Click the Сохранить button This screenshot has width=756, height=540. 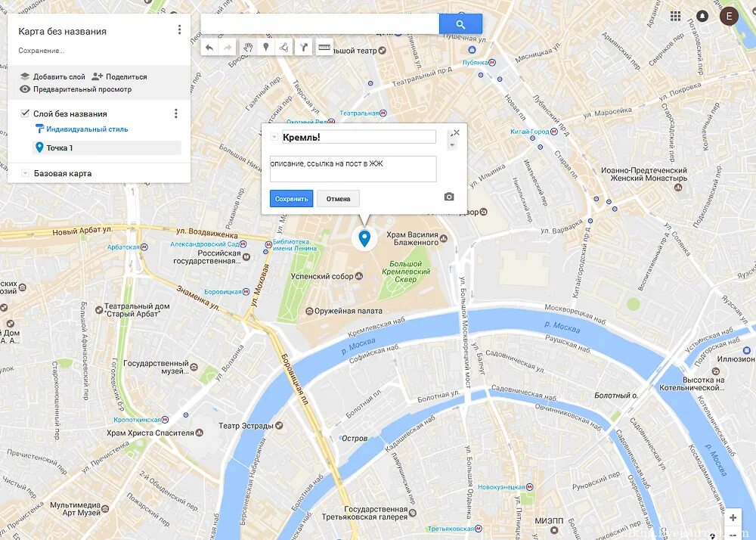[291, 199]
